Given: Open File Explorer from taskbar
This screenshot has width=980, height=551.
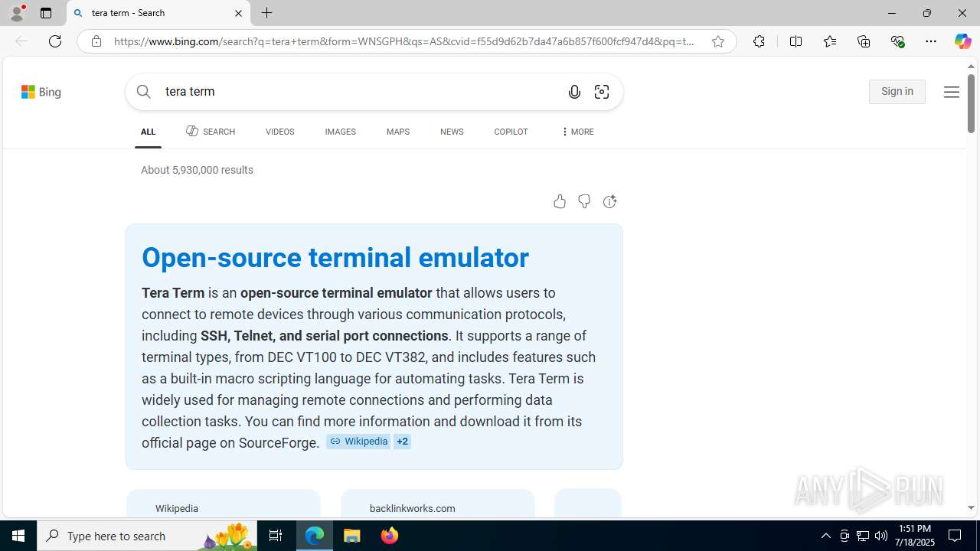Looking at the screenshot, I should click(x=352, y=536).
